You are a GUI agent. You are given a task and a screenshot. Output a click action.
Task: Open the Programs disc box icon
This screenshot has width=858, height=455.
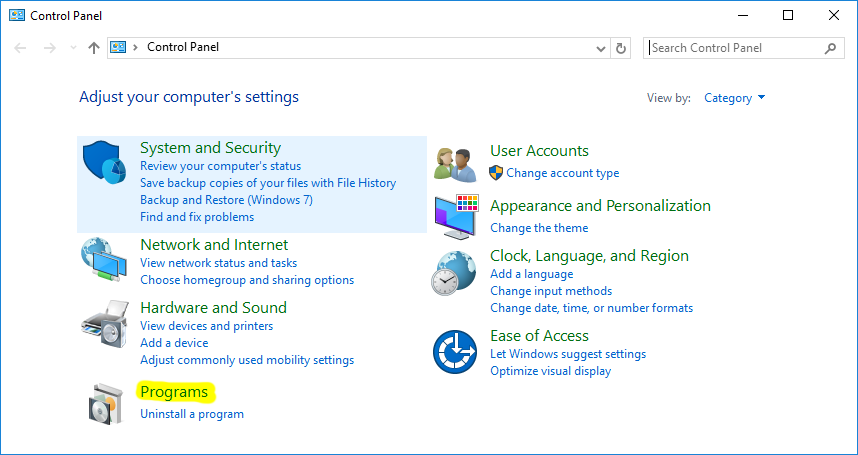[103, 404]
